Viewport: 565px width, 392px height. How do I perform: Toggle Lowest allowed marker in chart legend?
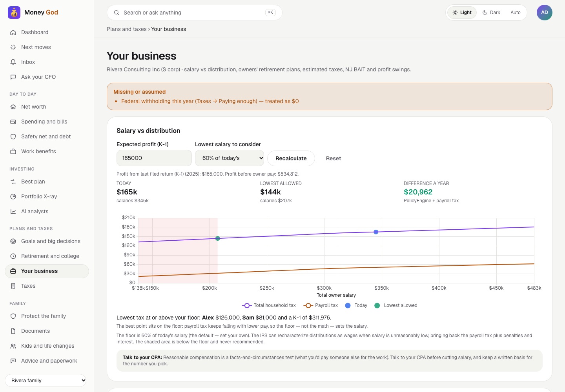396,305
